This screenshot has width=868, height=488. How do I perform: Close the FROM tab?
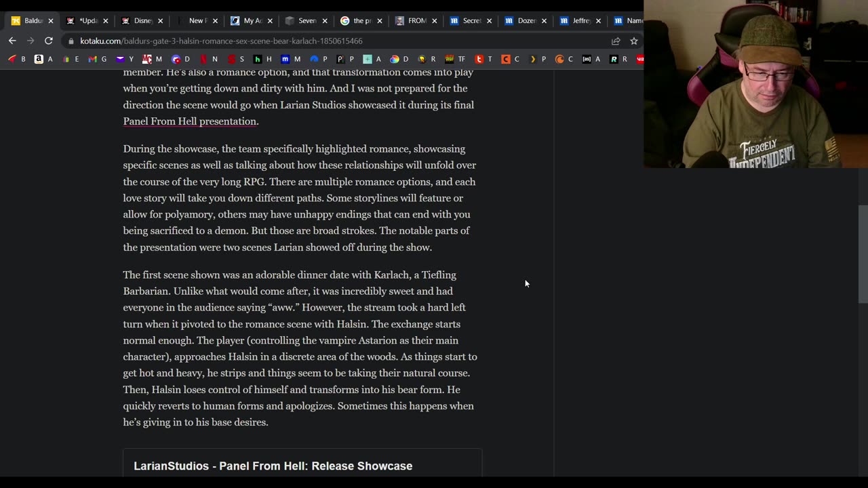(434, 21)
